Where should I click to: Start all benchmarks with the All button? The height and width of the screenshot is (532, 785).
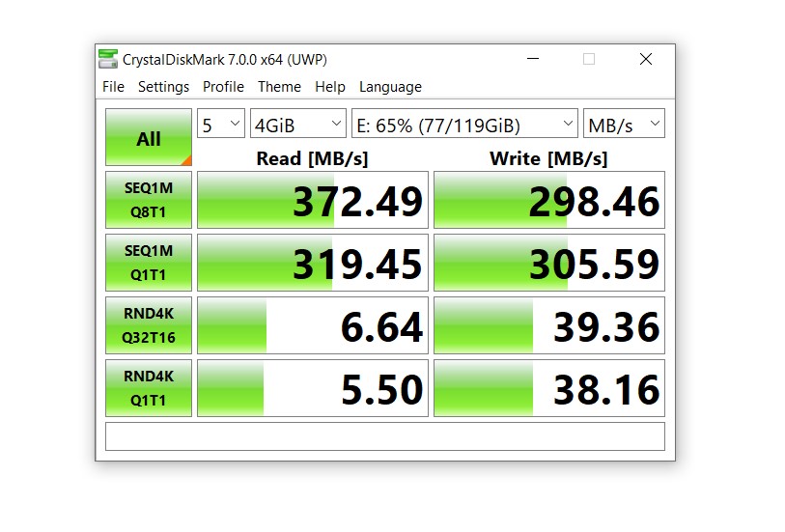tap(149, 137)
